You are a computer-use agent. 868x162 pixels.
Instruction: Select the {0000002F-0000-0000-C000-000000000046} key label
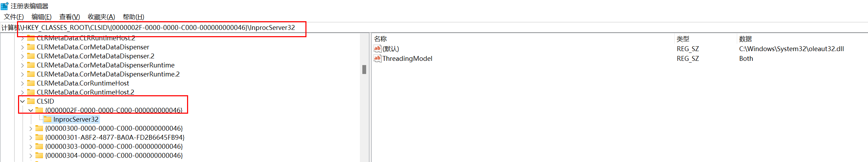click(x=114, y=110)
